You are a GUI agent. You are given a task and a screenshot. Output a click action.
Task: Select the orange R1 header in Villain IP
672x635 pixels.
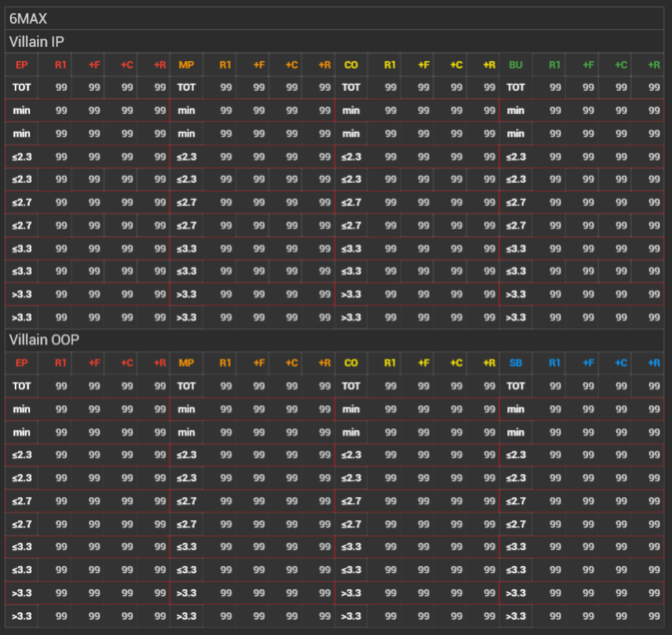225,65
